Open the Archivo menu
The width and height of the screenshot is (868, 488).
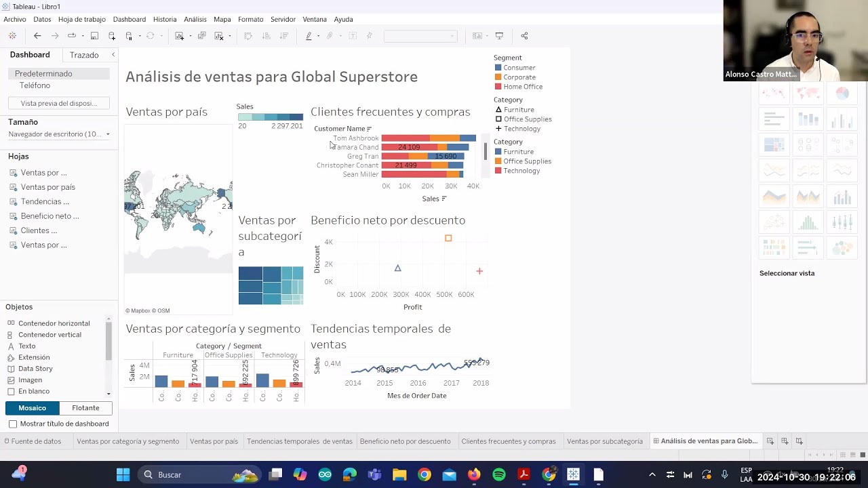pos(15,19)
